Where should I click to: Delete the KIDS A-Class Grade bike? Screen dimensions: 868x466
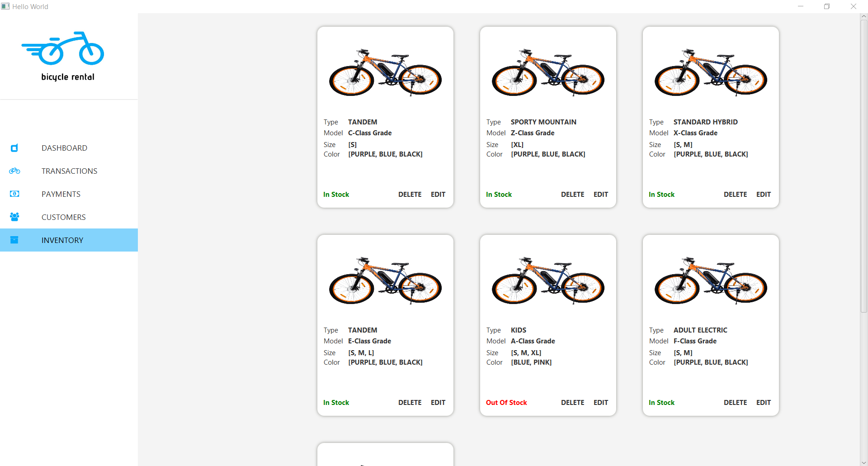click(573, 403)
